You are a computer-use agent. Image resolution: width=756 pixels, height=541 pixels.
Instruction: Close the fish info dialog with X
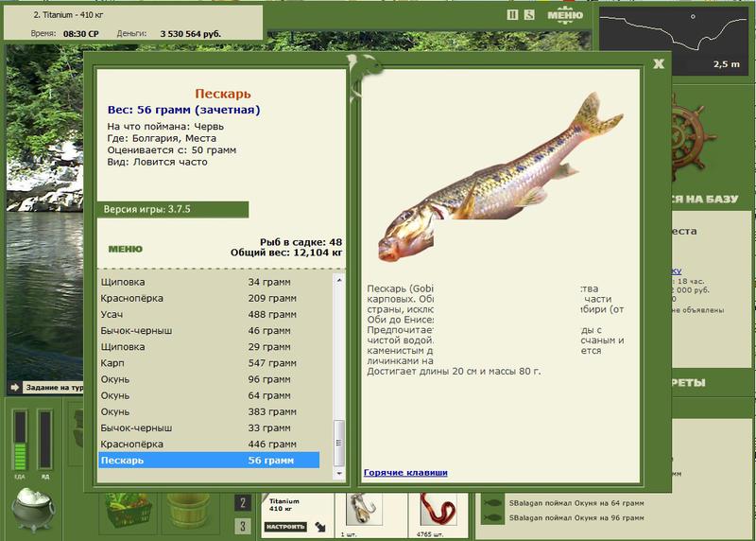[x=659, y=63]
